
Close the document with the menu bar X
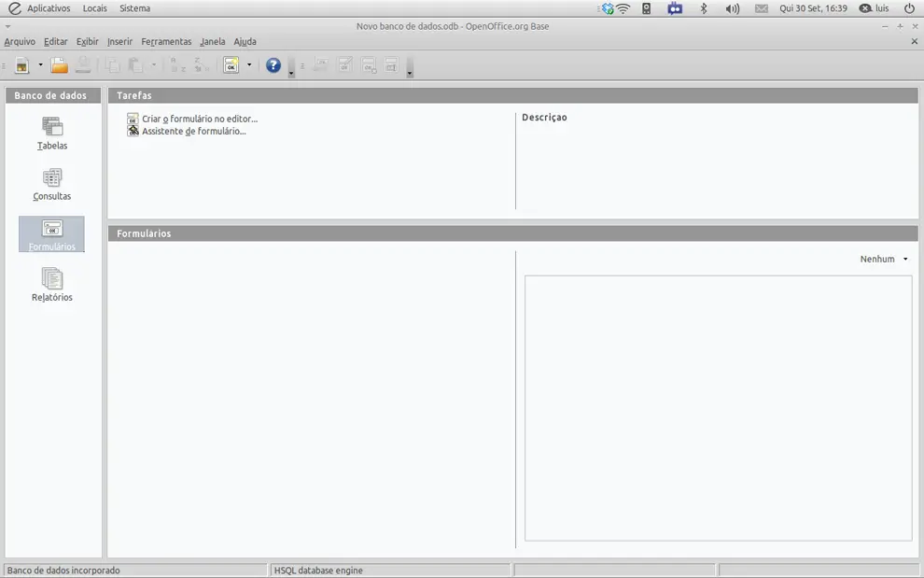(x=914, y=41)
